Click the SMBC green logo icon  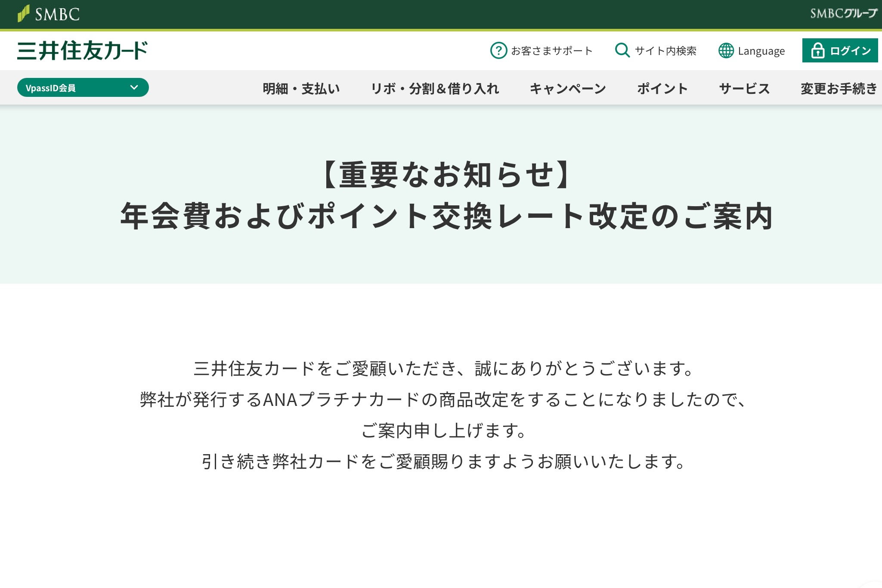pos(24,13)
